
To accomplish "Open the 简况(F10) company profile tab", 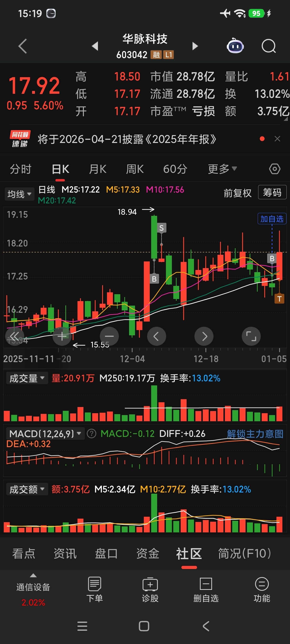I will (244, 553).
